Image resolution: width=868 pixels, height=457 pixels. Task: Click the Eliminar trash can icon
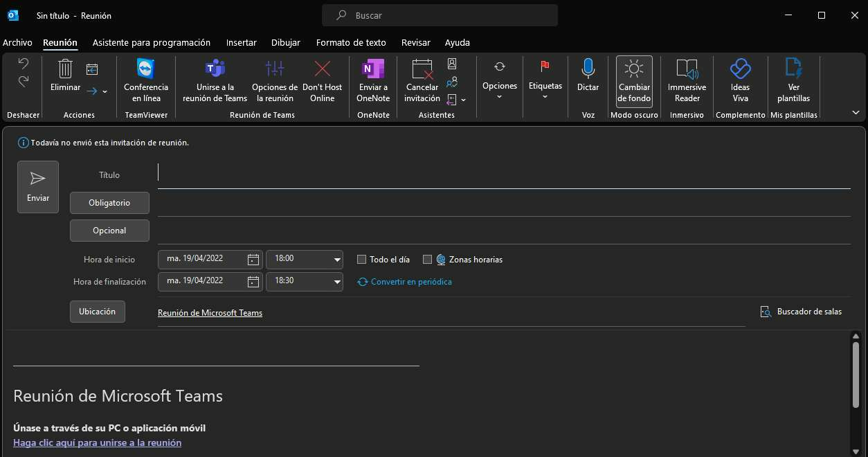tap(65, 69)
